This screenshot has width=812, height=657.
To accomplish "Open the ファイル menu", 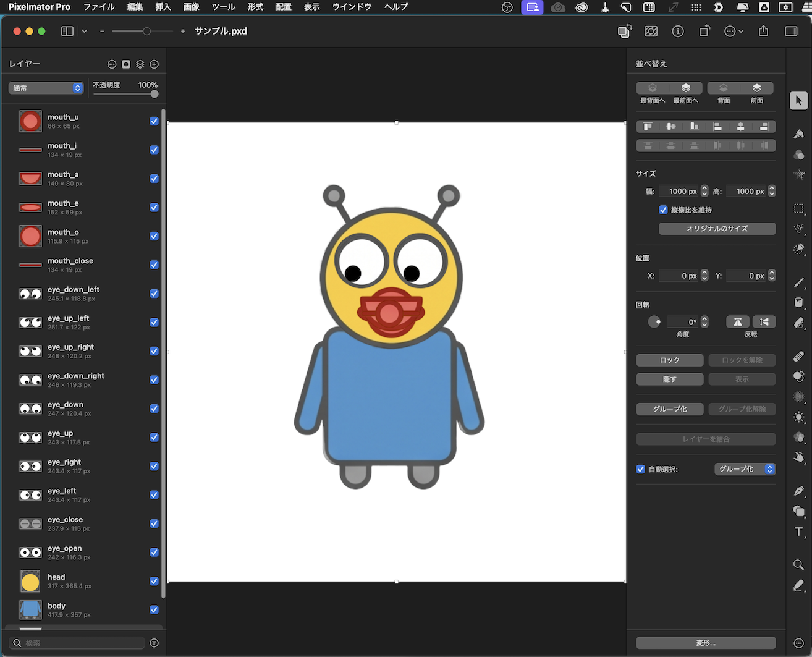I will point(99,7).
